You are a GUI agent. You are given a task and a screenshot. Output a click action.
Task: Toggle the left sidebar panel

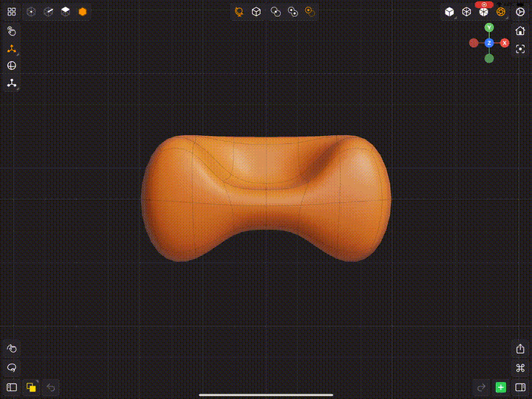click(12, 387)
